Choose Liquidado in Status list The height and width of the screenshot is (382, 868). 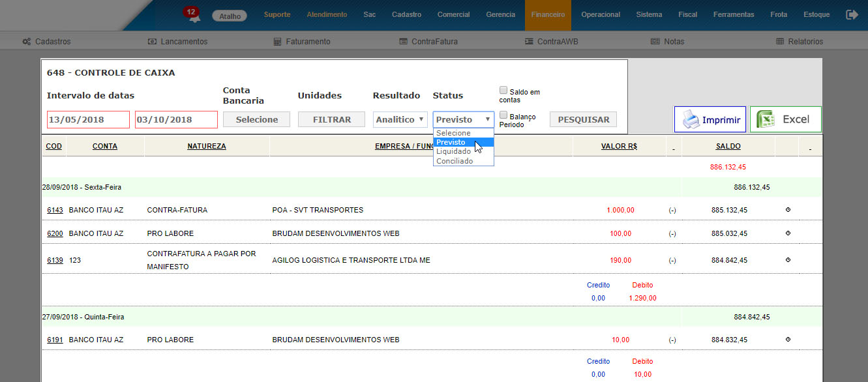[x=454, y=151]
